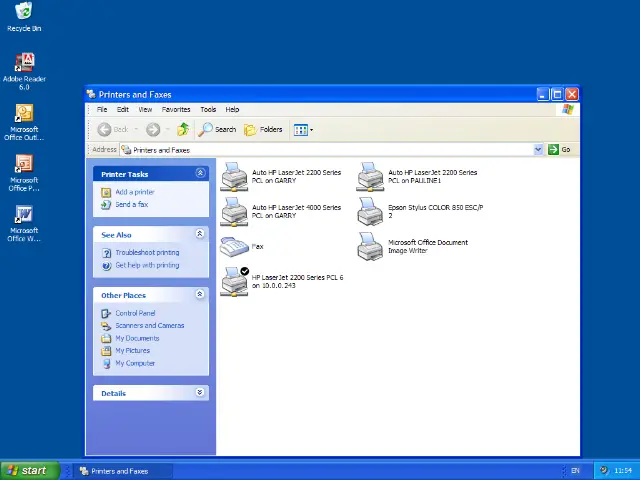Open the Tools menu
Screen dimensions: 640x480
[x=208, y=109]
